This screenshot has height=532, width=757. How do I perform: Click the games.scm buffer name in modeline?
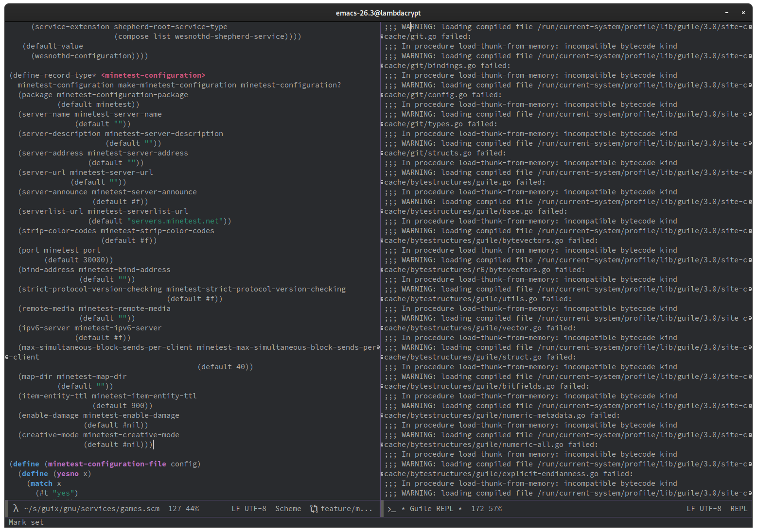tap(91, 509)
